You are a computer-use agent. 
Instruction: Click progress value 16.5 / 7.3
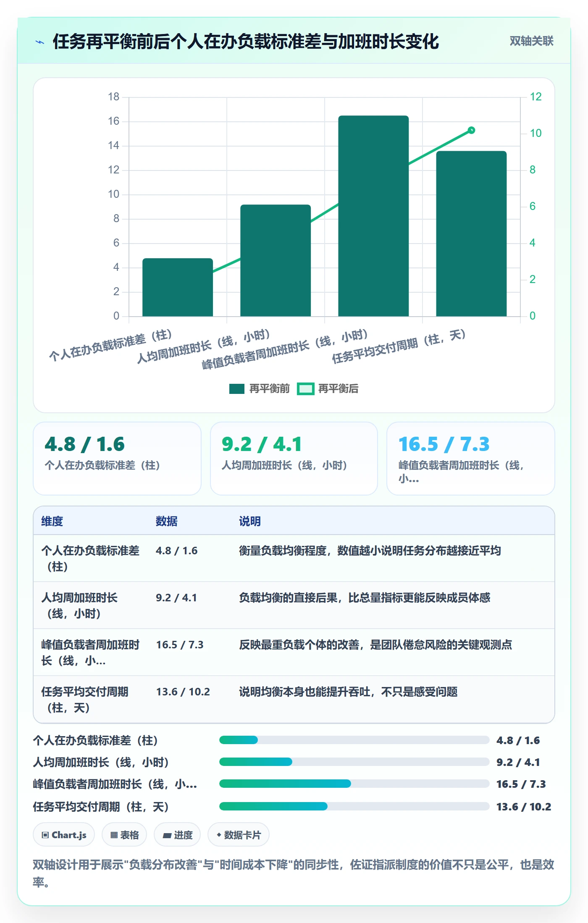[x=521, y=784]
